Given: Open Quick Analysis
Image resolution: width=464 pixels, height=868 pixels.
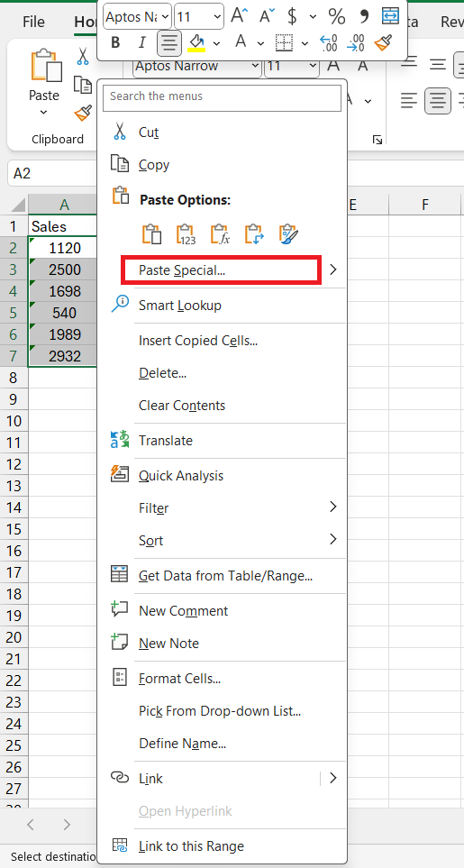Looking at the screenshot, I should point(181,476).
